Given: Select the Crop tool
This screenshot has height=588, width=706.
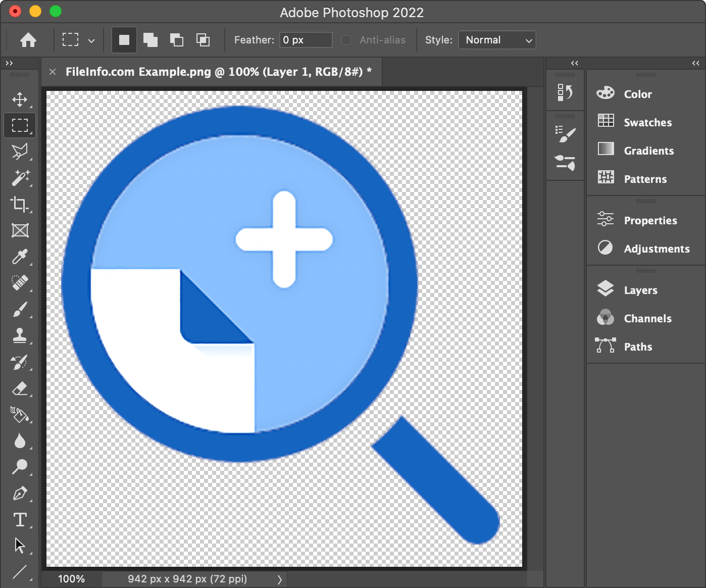Looking at the screenshot, I should (20, 205).
